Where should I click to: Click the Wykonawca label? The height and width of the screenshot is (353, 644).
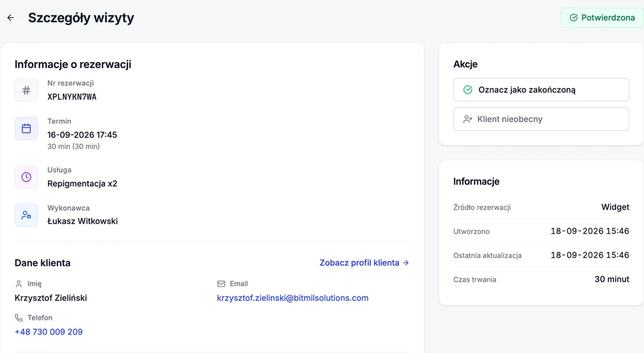click(x=68, y=208)
